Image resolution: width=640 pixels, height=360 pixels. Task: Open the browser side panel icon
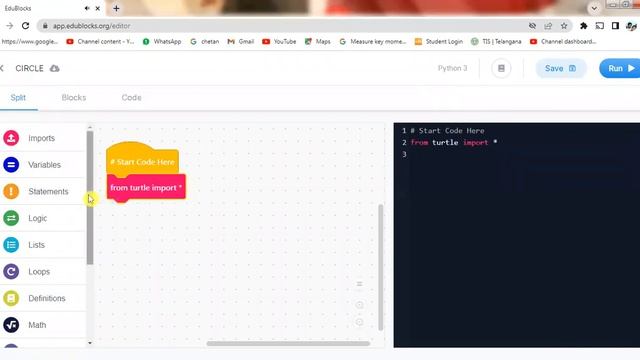point(615,26)
